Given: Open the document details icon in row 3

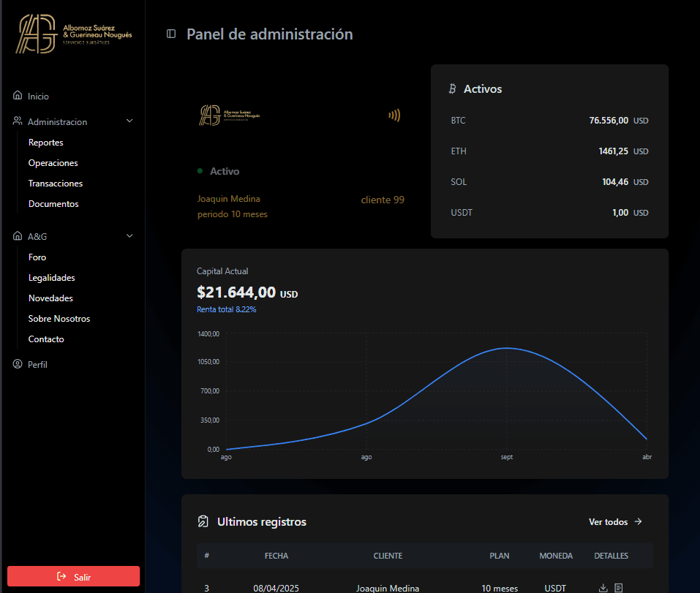Looking at the screenshot, I should [619, 588].
